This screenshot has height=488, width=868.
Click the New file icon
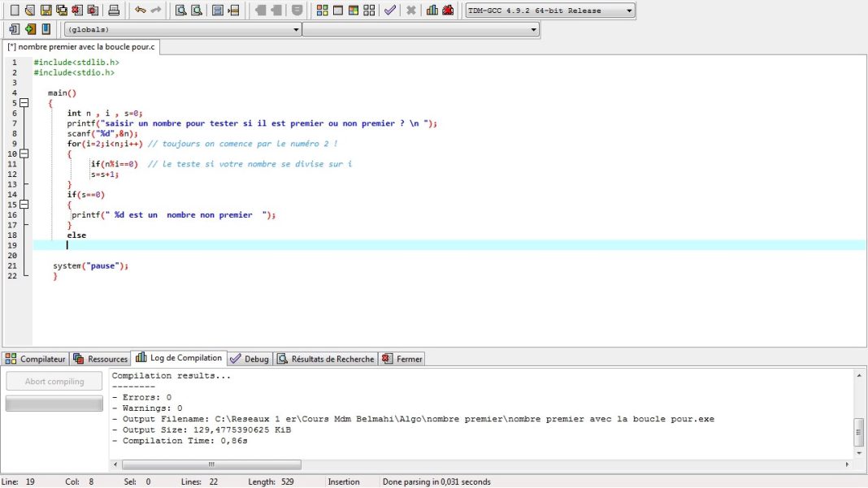coord(14,11)
